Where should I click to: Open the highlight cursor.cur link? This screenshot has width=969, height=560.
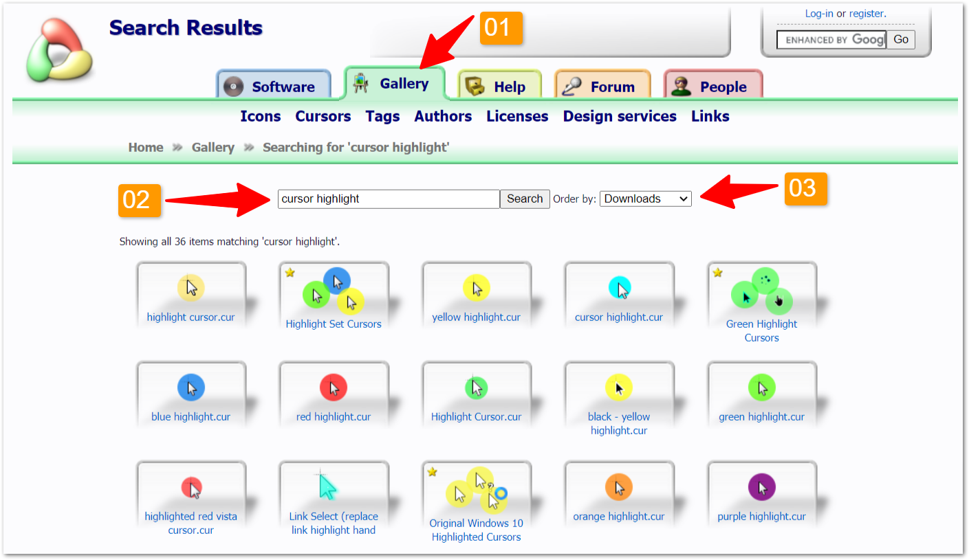point(190,317)
